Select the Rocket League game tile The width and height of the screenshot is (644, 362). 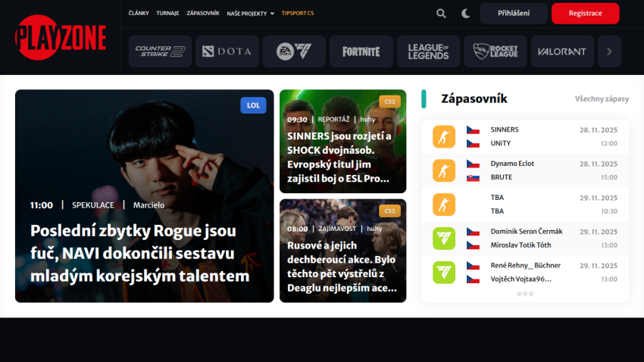click(x=496, y=51)
